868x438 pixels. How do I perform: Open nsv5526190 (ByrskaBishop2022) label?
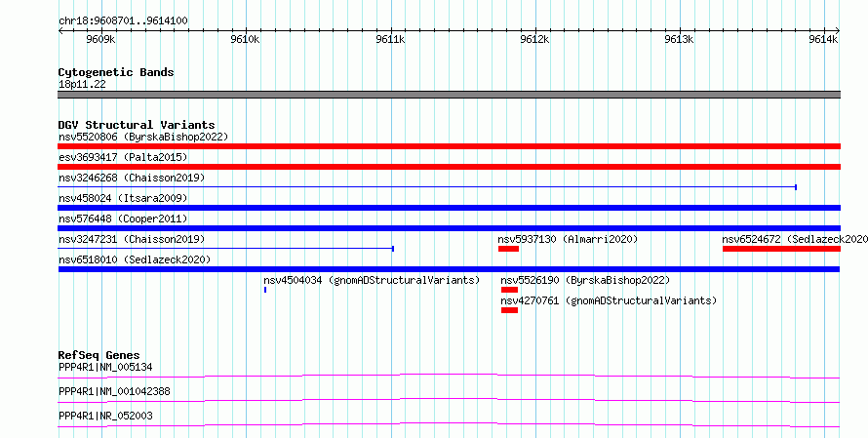585,280
